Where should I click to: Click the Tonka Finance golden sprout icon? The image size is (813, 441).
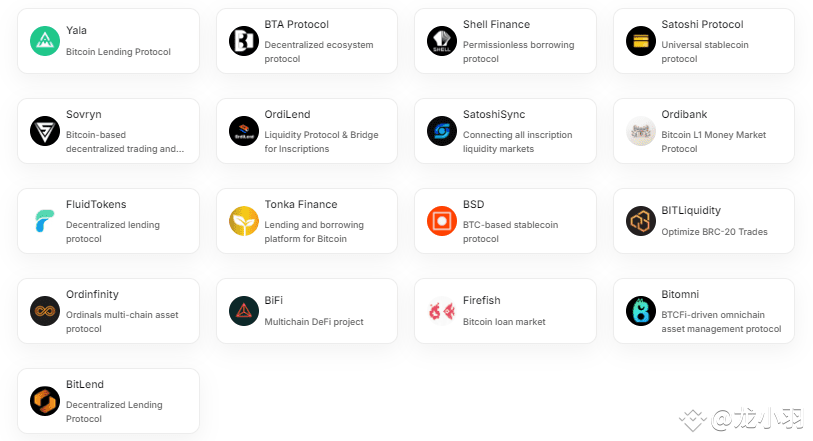[x=244, y=221]
